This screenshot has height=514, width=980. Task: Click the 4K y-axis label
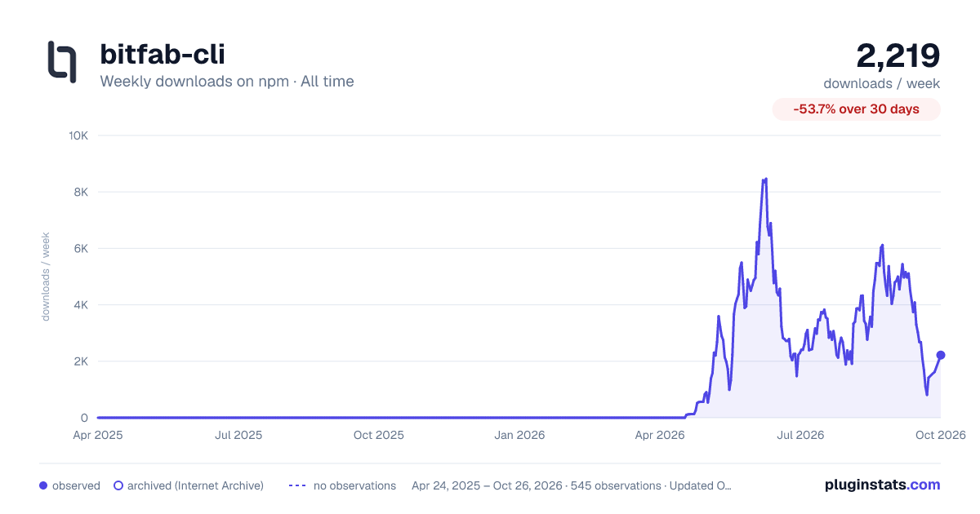80,304
